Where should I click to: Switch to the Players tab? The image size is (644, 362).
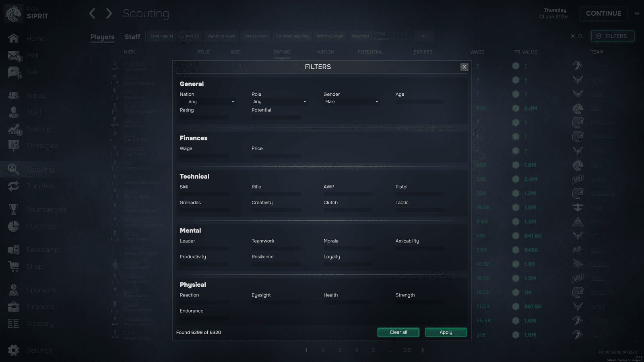click(x=102, y=37)
